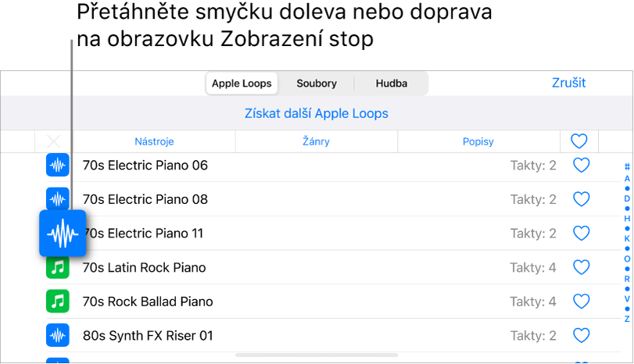Switch to the Hudba tab
Image resolution: width=634 pixels, height=364 pixels.
click(391, 84)
